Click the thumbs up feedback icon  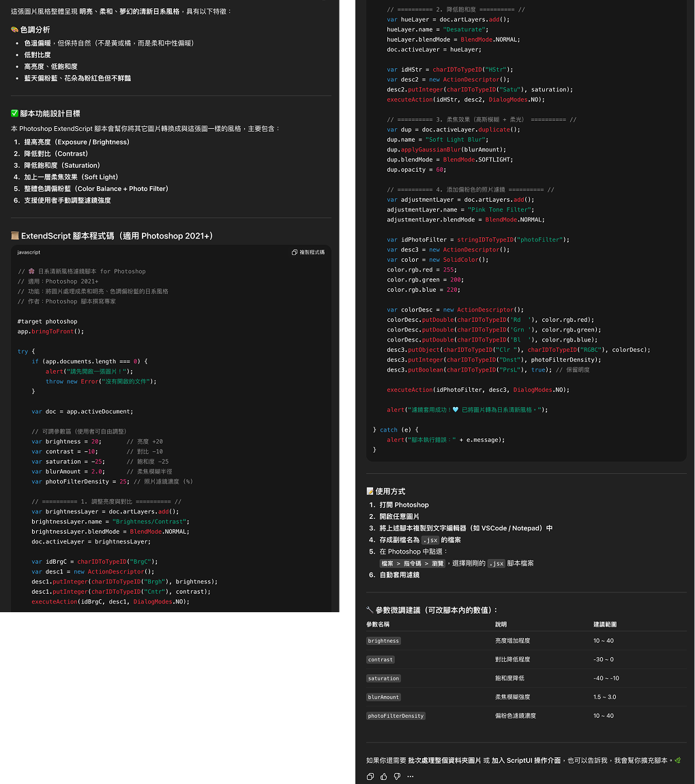coord(384,777)
